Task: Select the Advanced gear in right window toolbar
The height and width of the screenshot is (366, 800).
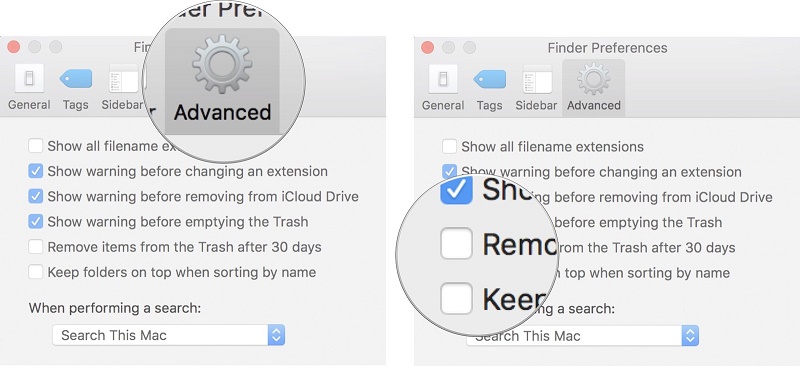Action: [593, 80]
